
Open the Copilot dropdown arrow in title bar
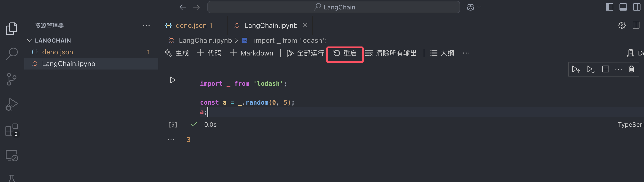pyautogui.click(x=479, y=7)
